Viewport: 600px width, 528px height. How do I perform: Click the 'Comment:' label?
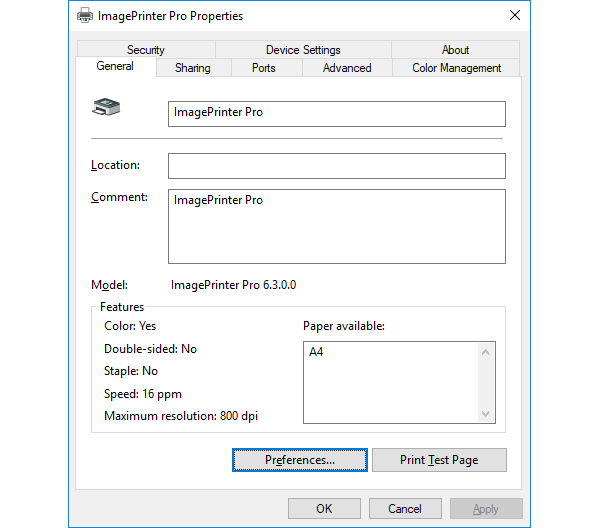(x=119, y=197)
